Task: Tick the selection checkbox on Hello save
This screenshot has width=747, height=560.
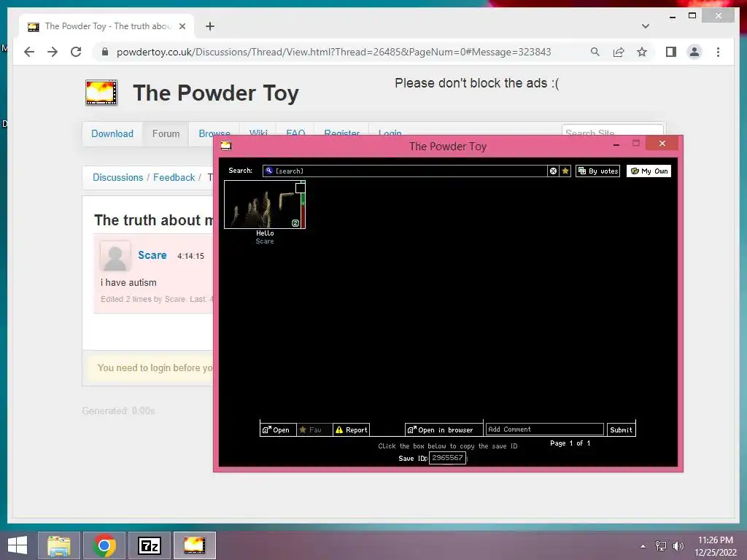Action: click(x=300, y=188)
